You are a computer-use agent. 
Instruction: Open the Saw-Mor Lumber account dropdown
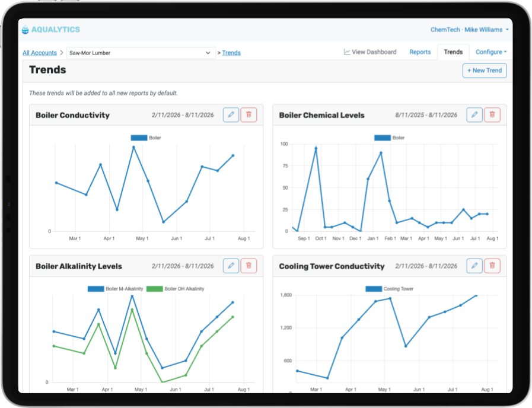point(141,53)
